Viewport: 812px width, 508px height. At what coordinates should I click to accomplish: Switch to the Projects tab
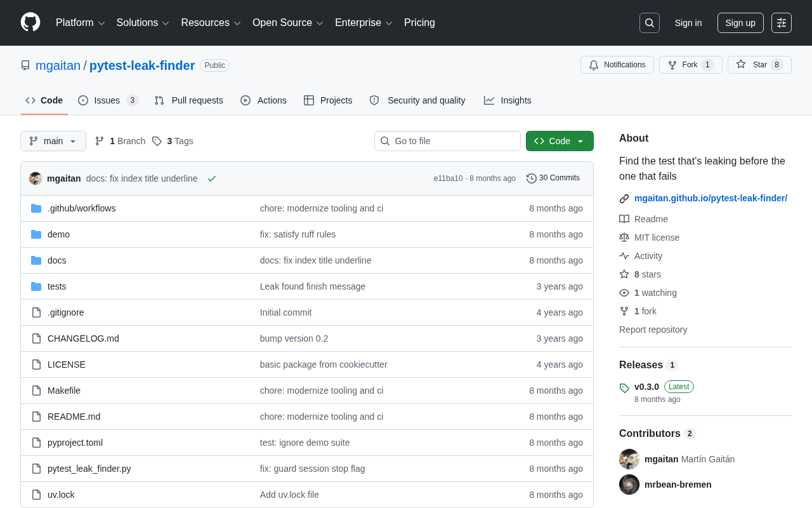pyautogui.click(x=328, y=100)
